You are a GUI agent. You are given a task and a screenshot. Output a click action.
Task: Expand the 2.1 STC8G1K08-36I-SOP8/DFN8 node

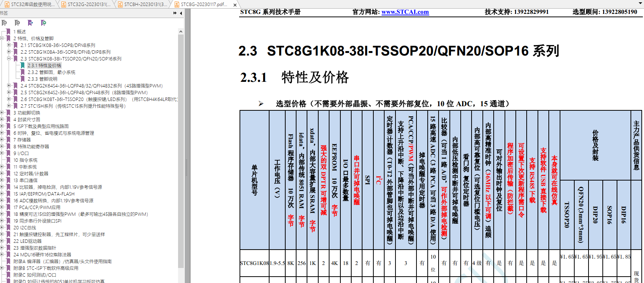(9, 45)
